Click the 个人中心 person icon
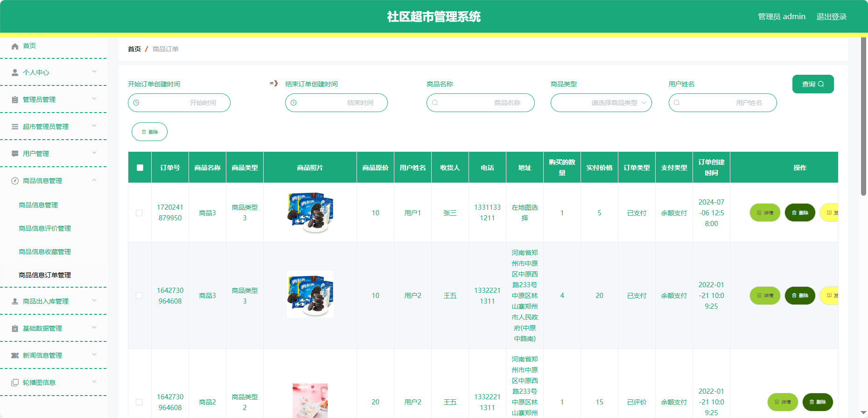Viewport: 868px width, 418px height. [x=15, y=72]
